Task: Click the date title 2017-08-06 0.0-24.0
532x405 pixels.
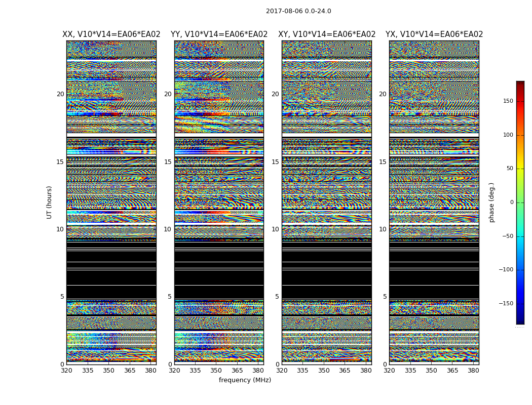Action: tap(298, 11)
